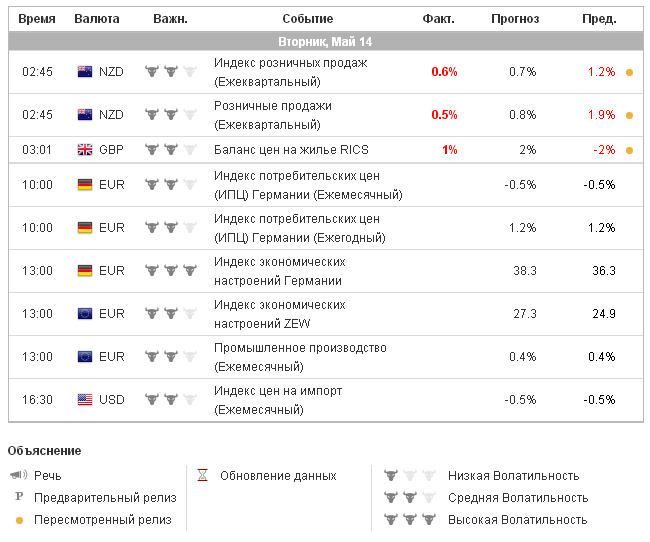Click the speech megaphone icon in legend
This screenshot has height=542, width=650.
(x=18, y=476)
